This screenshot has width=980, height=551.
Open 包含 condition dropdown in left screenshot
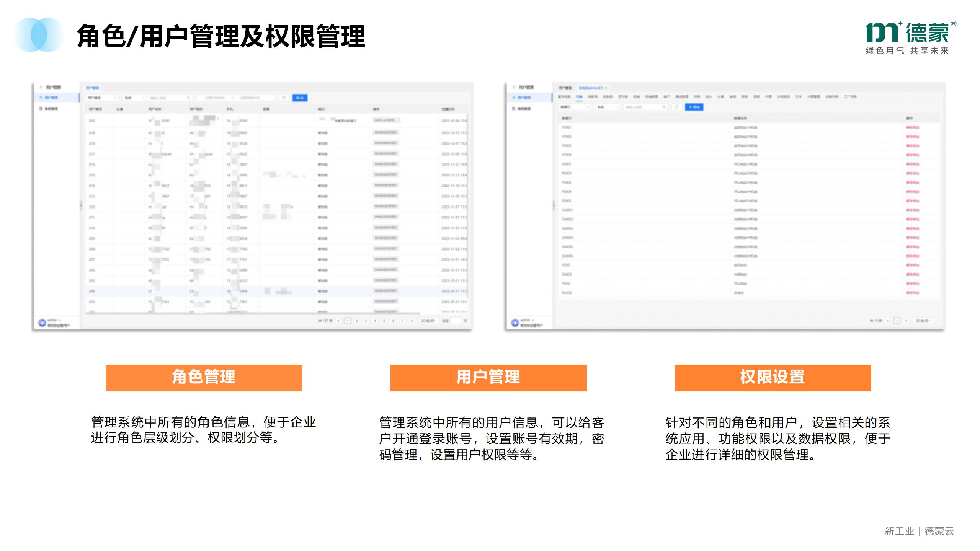click(135, 98)
